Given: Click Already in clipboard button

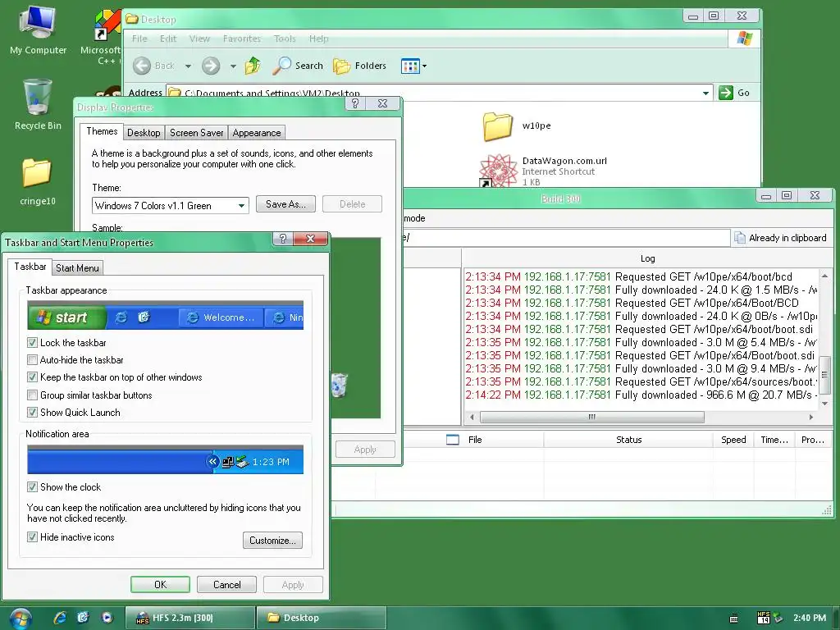Looking at the screenshot, I should (781, 238).
